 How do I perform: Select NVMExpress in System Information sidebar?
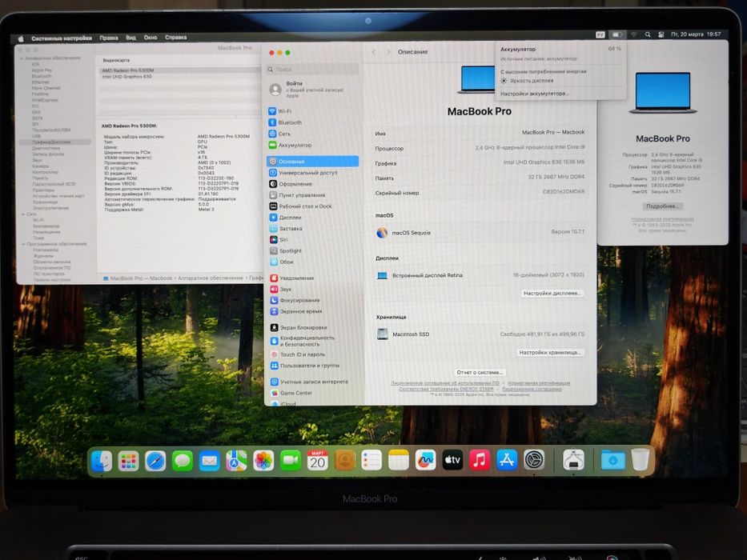45,100
